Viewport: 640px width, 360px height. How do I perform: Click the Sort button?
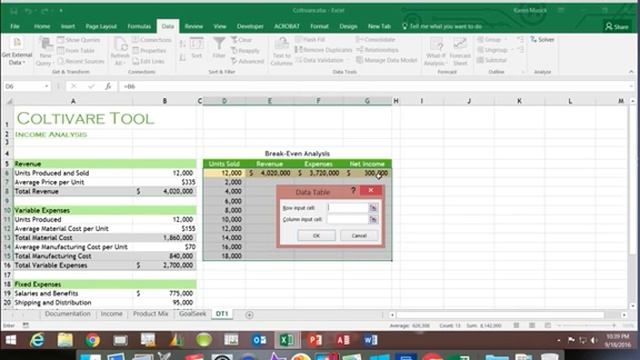point(196,48)
